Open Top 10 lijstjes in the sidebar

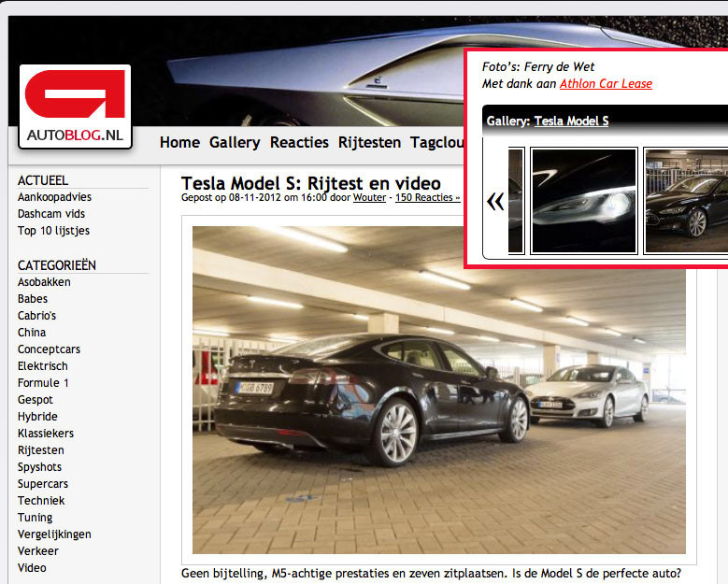pos(53,230)
